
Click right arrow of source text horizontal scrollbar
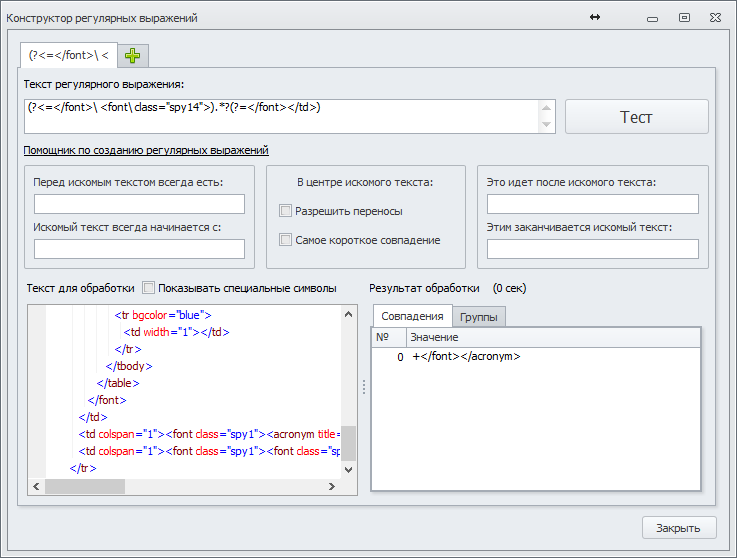333,487
